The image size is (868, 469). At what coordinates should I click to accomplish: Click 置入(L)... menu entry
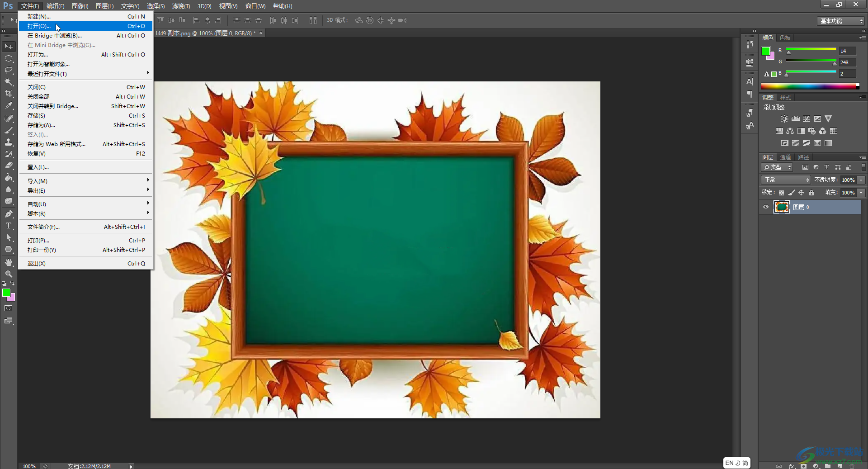(x=86, y=167)
